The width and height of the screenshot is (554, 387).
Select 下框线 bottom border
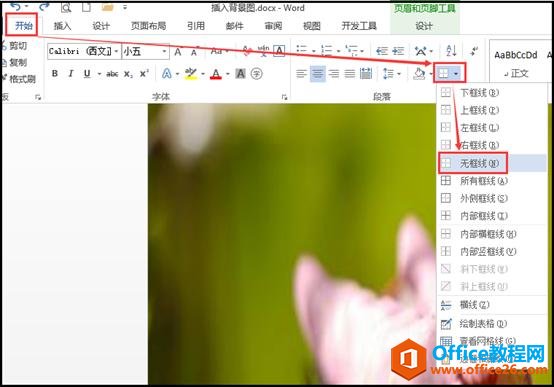tap(491, 93)
